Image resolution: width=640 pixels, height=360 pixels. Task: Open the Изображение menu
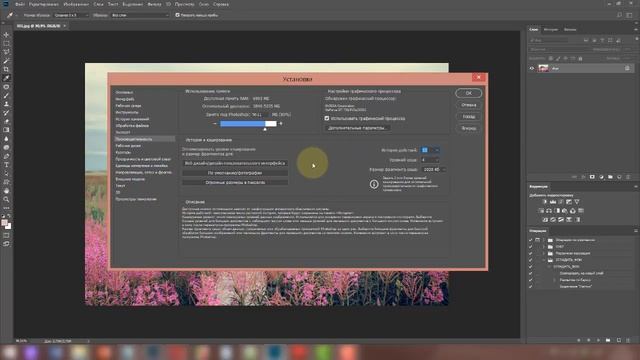coord(76,4)
